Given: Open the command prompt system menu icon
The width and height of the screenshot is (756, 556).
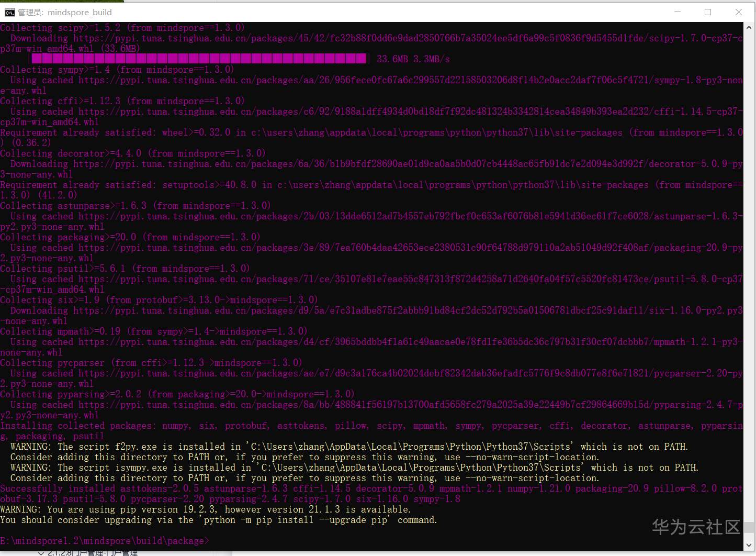Looking at the screenshot, I should pyautogui.click(x=9, y=12).
